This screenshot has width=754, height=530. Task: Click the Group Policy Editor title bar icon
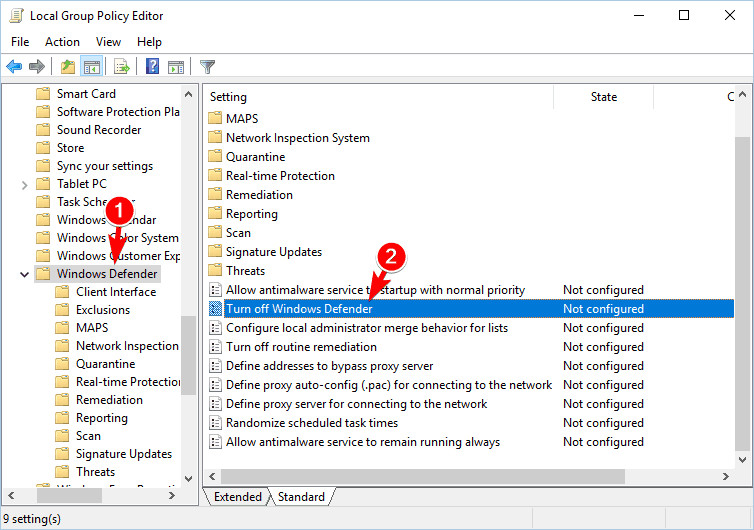(x=16, y=16)
